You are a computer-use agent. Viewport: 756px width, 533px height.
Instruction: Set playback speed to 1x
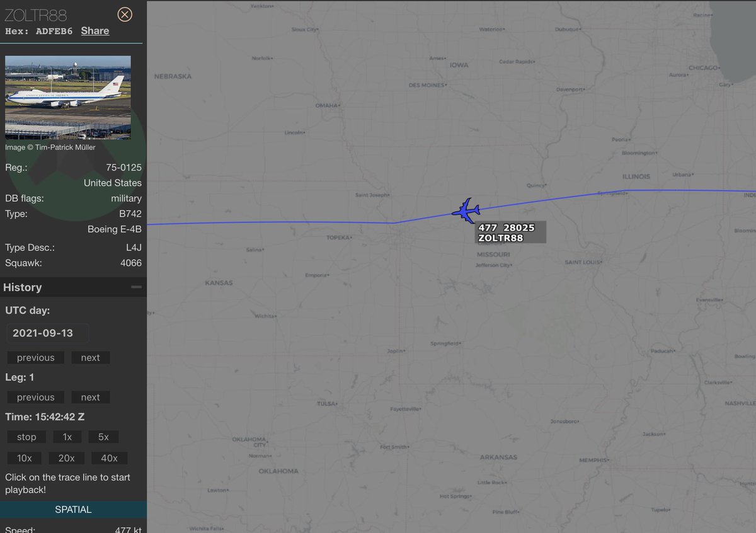67,437
